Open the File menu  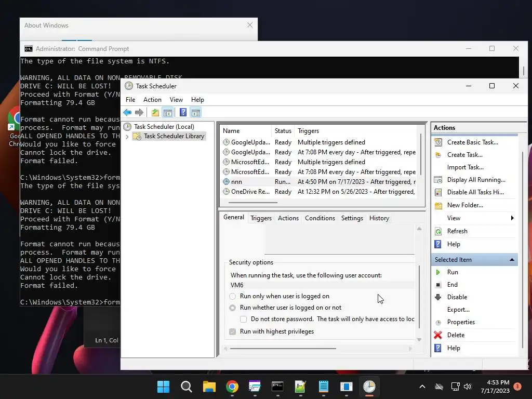pyautogui.click(x=130, y=100)
